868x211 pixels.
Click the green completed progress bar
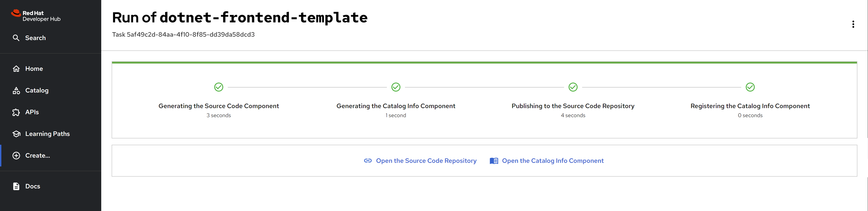tap(484, 63)
